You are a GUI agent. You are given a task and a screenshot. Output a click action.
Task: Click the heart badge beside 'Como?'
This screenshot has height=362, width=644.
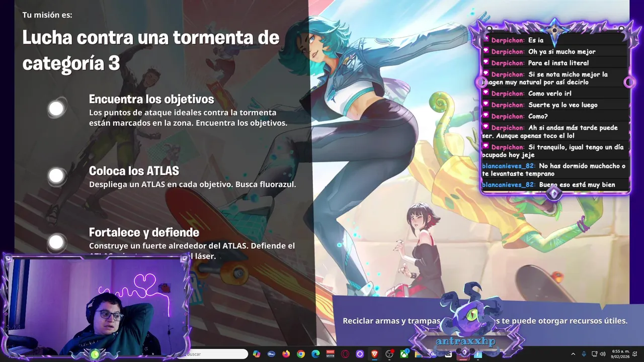coord(486,116)
